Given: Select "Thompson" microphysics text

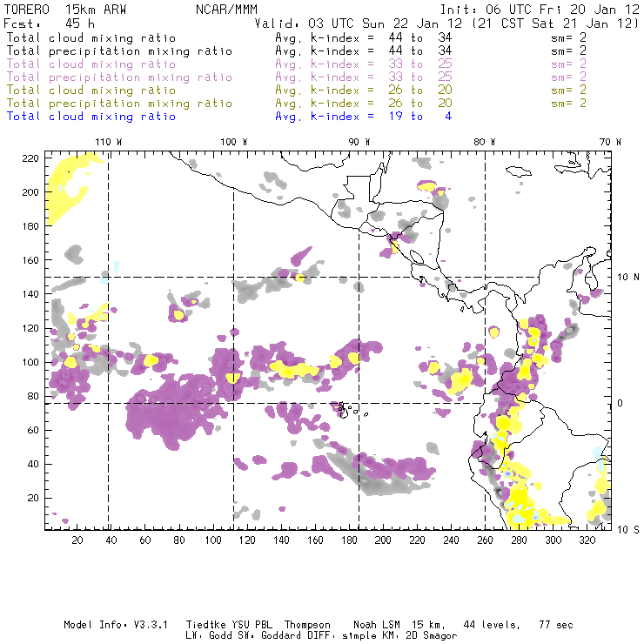Looking at the screenshot, I should (x=307, y=625).
